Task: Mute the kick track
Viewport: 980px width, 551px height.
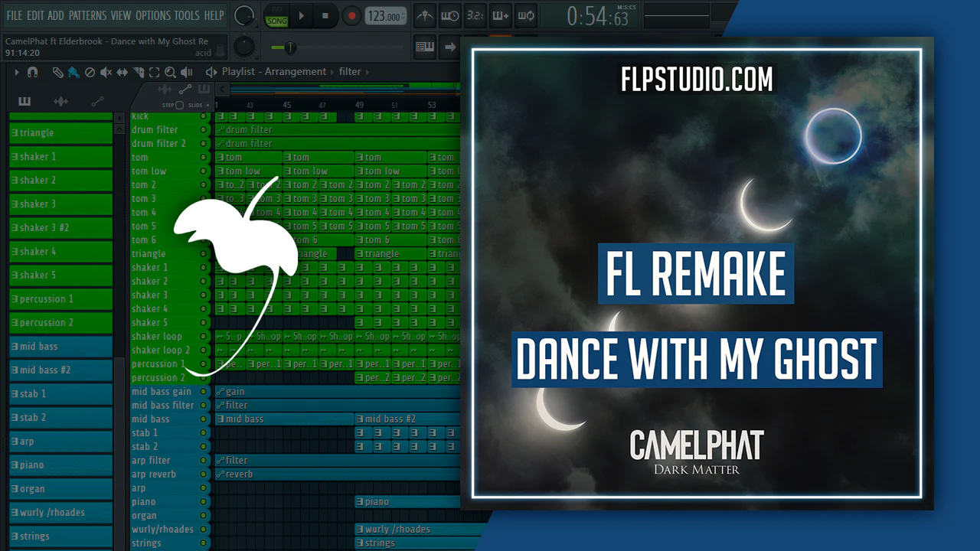Action: [203, 116]
